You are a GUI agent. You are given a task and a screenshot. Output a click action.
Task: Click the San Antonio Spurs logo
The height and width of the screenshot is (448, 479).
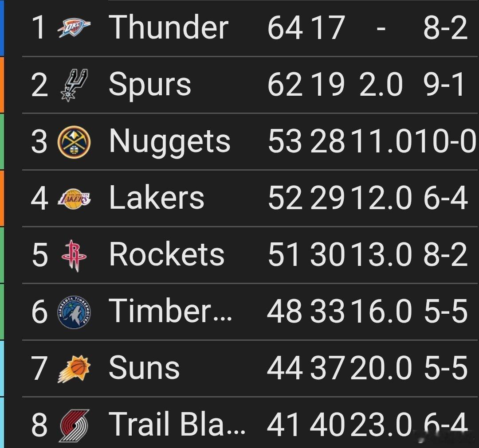click(74, 85)
